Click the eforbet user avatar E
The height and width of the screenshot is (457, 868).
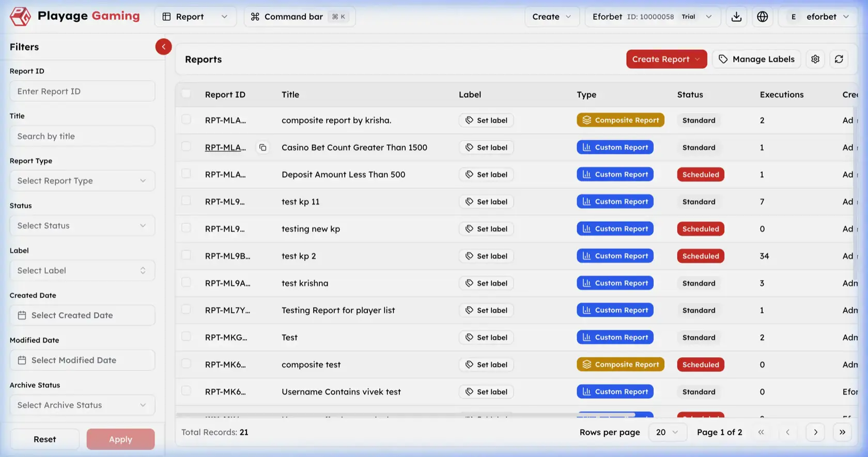pyautogui.click(x=794, y=17)
